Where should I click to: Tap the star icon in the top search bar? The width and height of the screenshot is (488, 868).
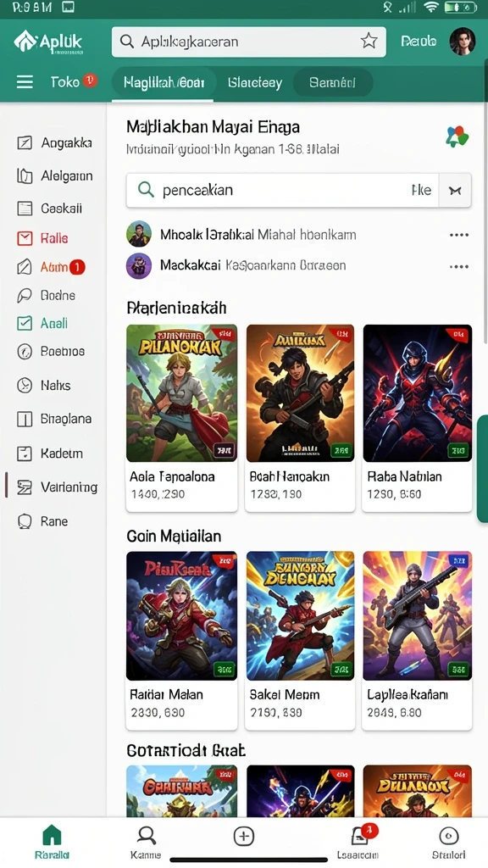[x=369, y=41]
